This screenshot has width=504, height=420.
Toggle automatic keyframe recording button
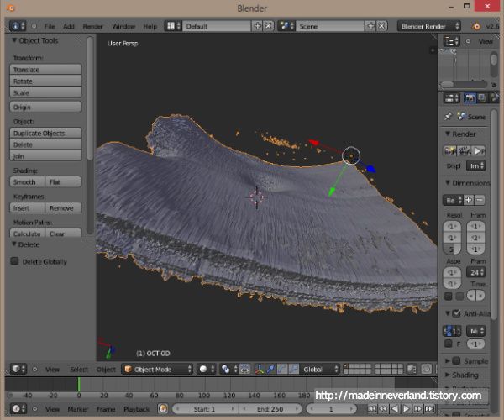(163, 409)
